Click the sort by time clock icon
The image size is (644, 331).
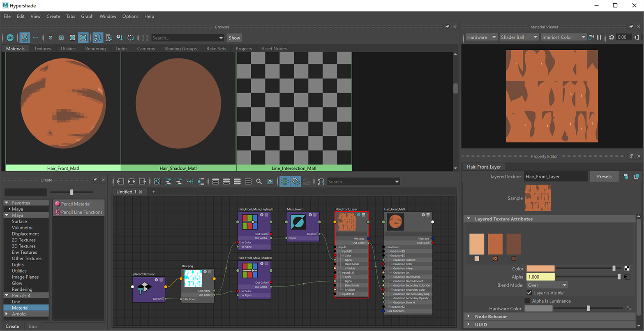(120, 38)
